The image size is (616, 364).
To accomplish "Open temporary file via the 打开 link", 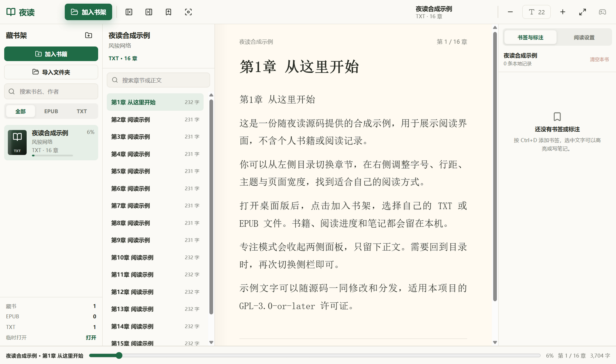I will click(x=91, y=337).
